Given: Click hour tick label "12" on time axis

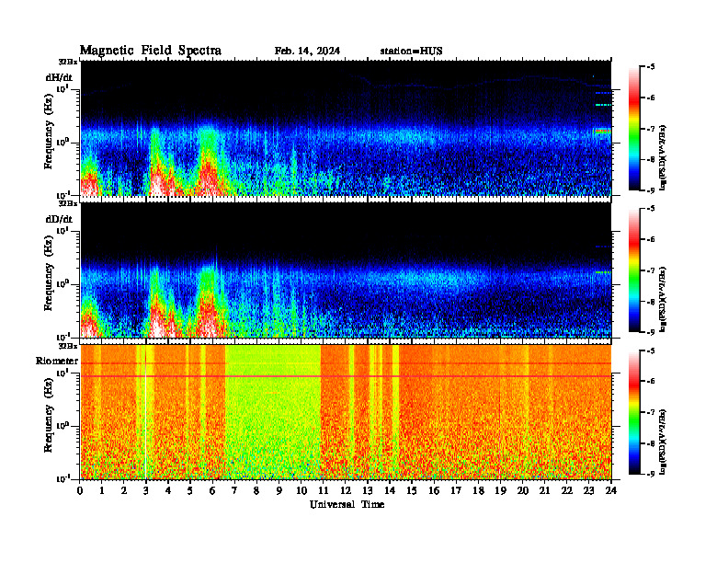Looking at the screenshot, I should point(346,490).
